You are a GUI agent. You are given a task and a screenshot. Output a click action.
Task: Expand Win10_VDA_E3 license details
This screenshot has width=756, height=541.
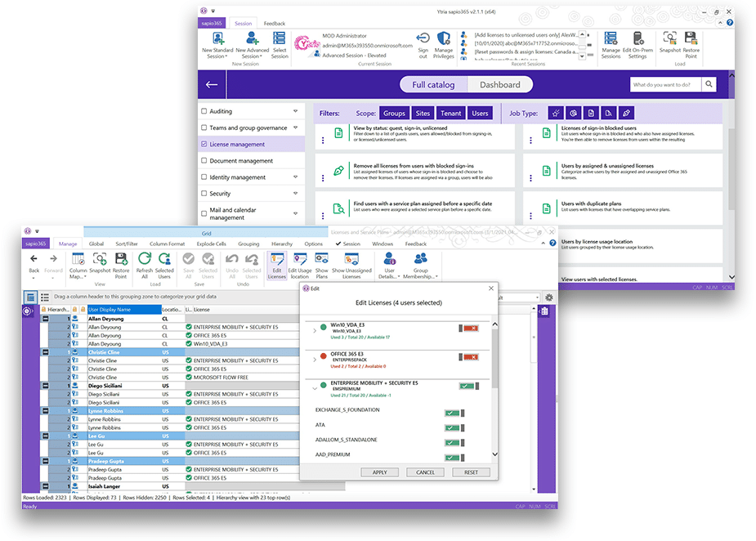[315, 331]
